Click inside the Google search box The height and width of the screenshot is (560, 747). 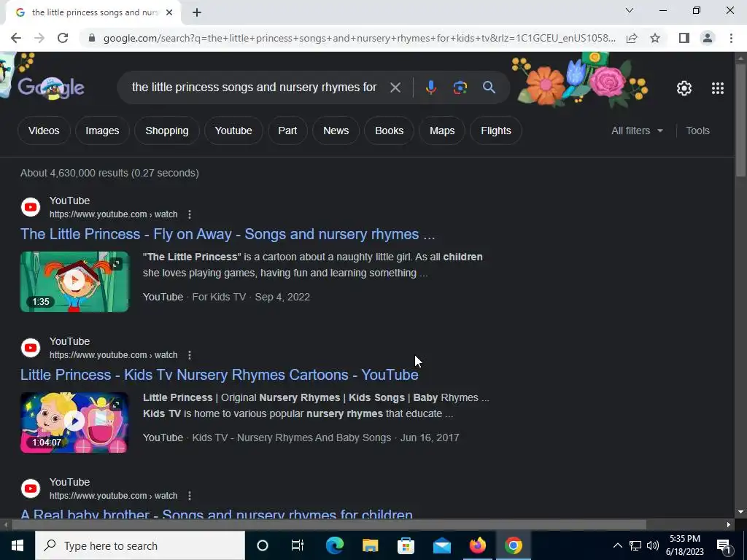[x=254, y=87]
